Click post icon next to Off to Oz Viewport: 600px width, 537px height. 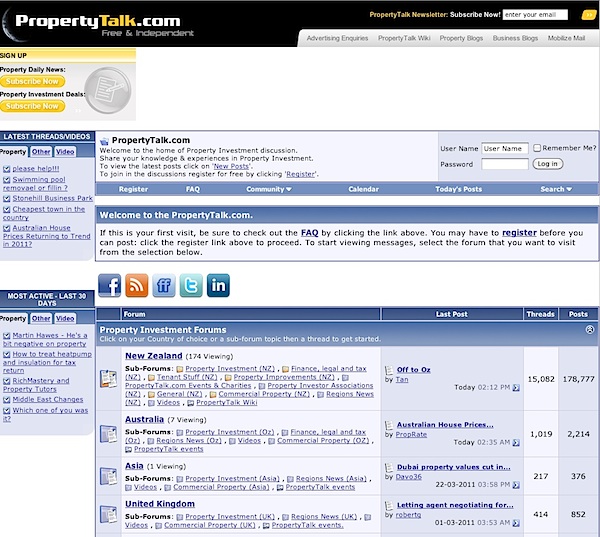[x=389, y=370]
